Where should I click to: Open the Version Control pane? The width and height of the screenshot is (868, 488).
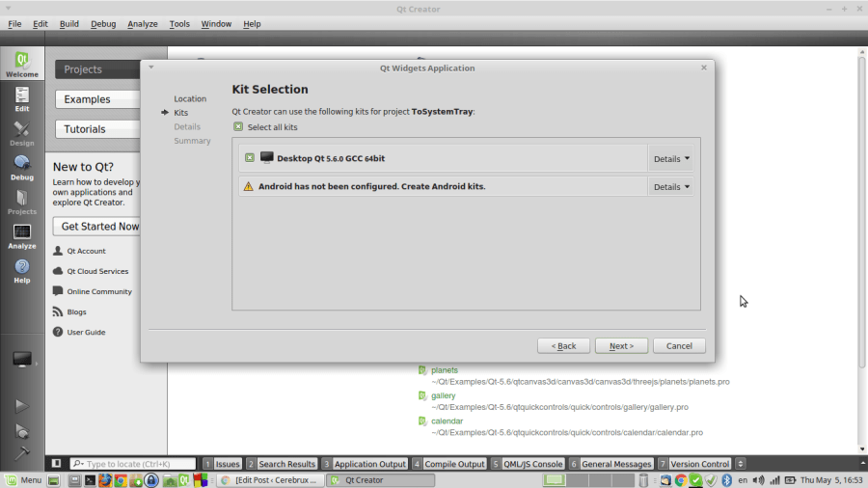click(x=694, y=464)
